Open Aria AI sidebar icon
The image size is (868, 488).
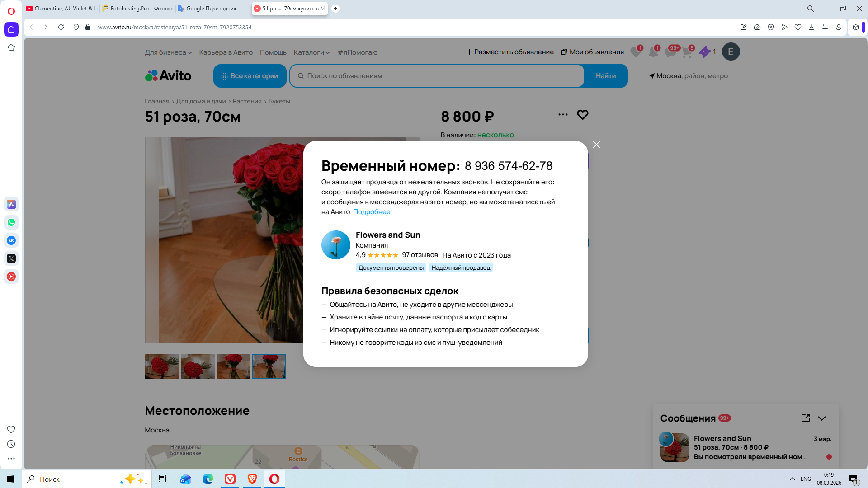pyautogui.click(x=11, y=204)
